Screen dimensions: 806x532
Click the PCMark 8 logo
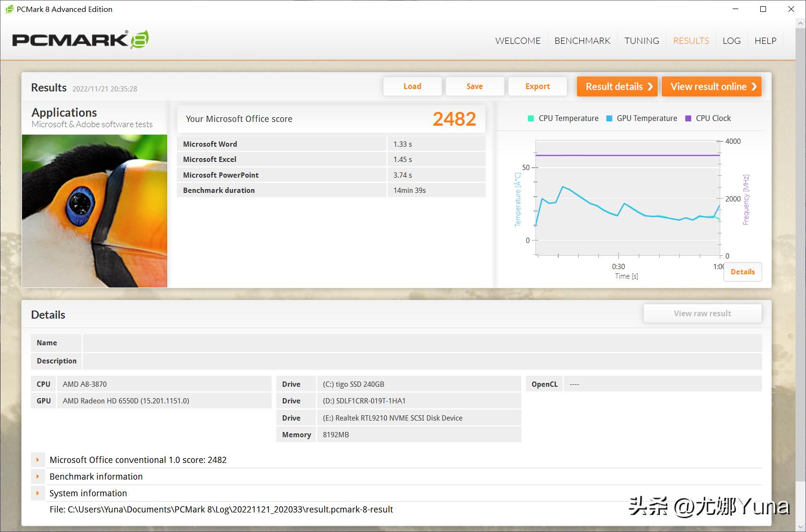click(80, 40)
